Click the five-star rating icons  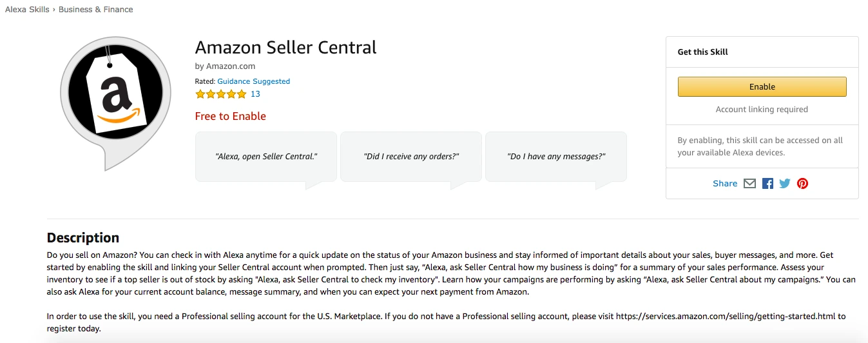tap(221, 94)
